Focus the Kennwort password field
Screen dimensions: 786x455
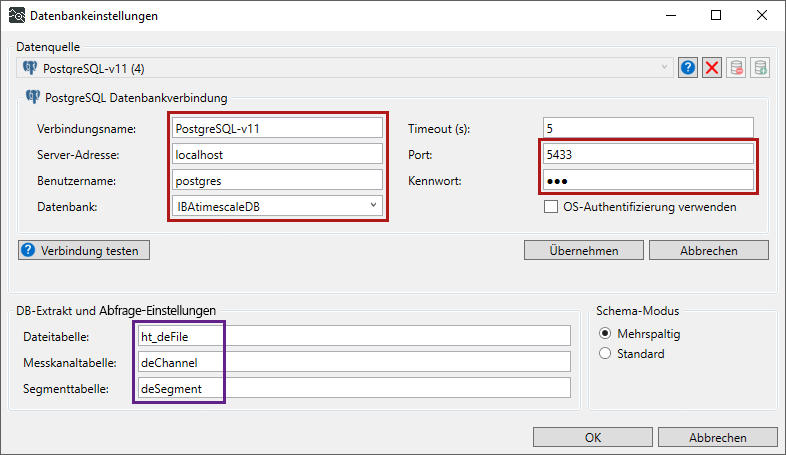tap(646, 180)
